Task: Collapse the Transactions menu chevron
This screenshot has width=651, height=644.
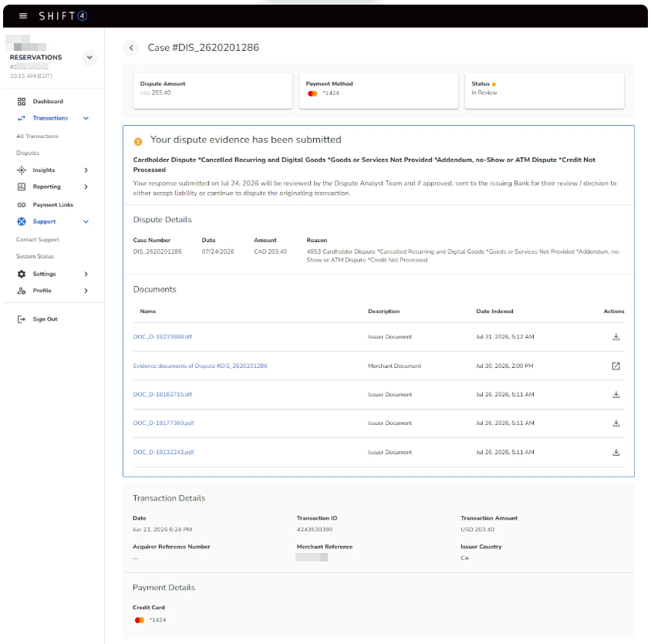Action: [86, 118]
